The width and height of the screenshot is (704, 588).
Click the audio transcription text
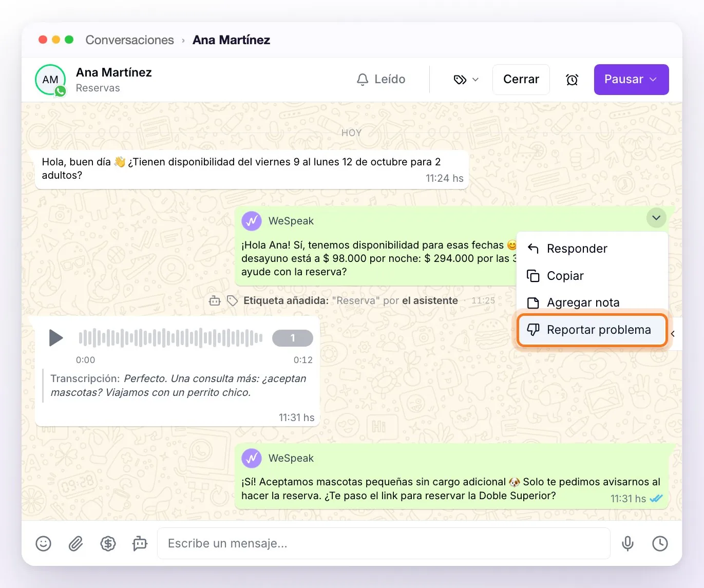point(178,386)
